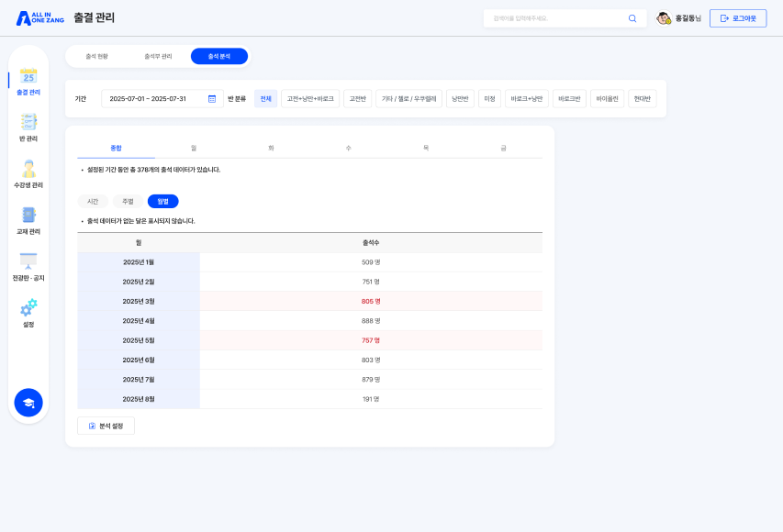Select the 바로크+낭만 class filter
783x532 pixels.
(x=527, y=99)
